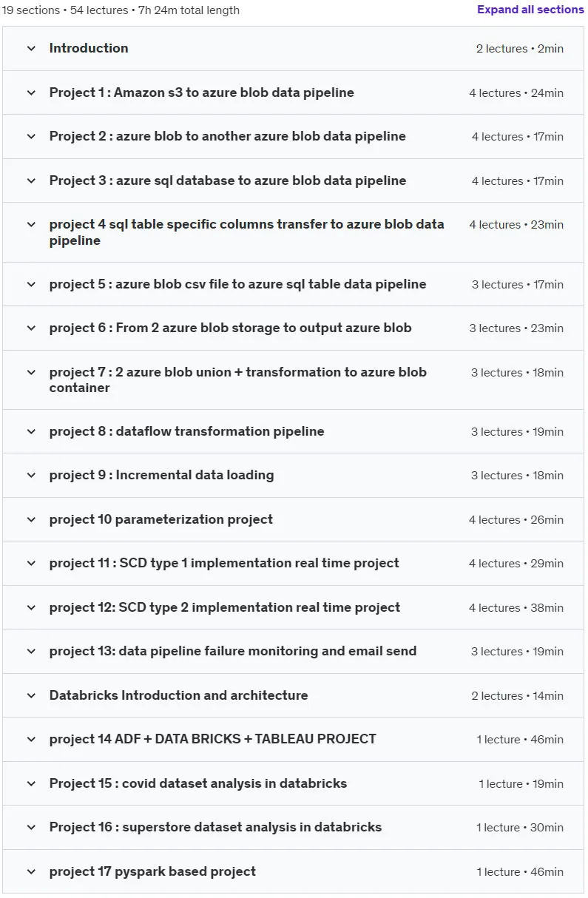Click project 13 data pipeline failure monitoring title
This screenshot has height=898, width=588.
[x=233, y=651]
